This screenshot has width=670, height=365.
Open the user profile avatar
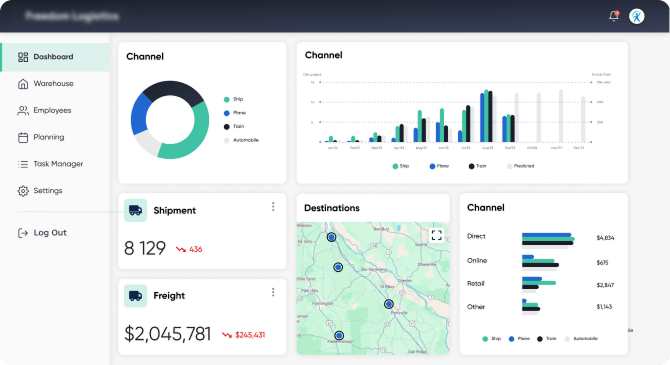(x=637, y=17)
